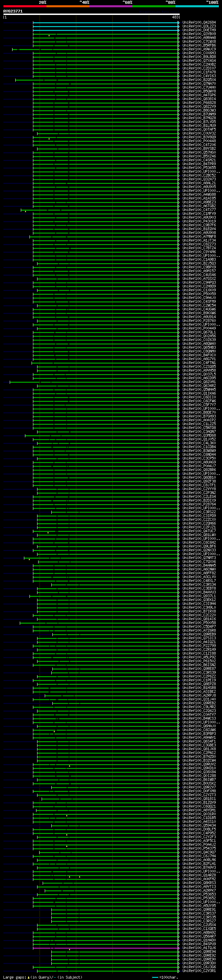Select the UniRef100_P00448 label
Image resolution: width=222 pixels, height=980 pixels.
coord(199,141)
